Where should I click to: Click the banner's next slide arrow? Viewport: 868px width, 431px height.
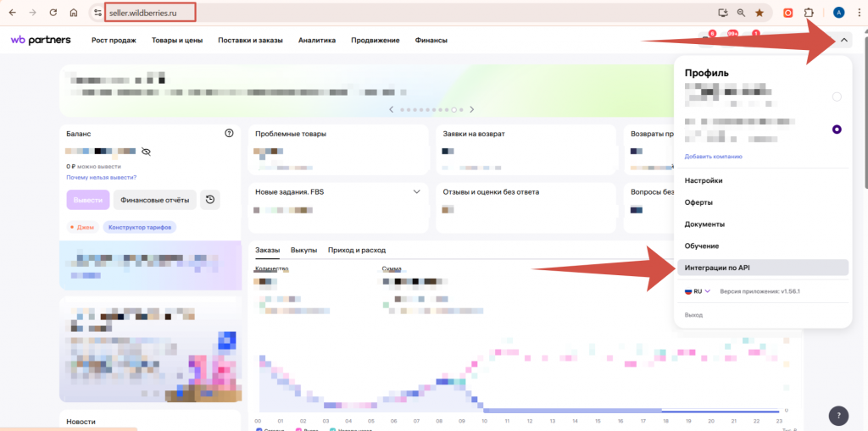click(x=472, y=109)
